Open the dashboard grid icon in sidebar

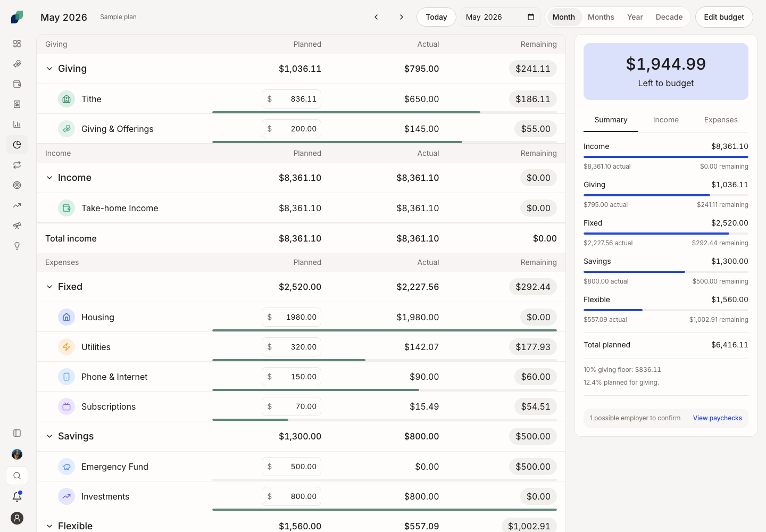tap(17, 44)
